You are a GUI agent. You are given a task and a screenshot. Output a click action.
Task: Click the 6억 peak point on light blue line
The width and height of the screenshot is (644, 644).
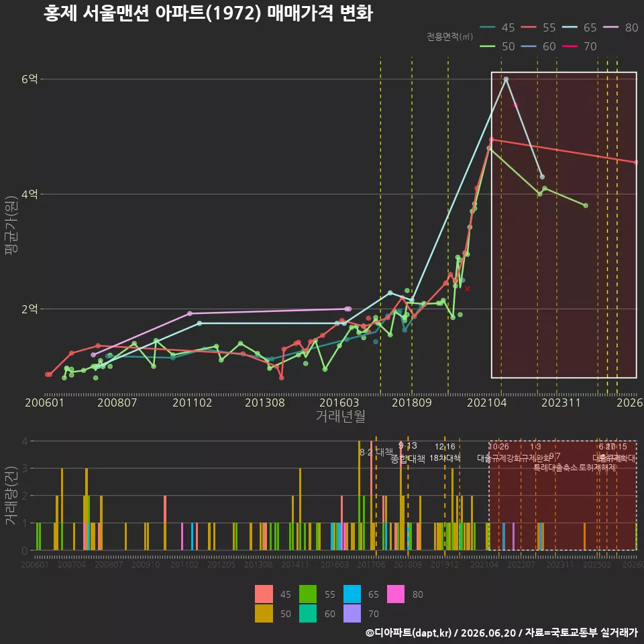[506, 79]
